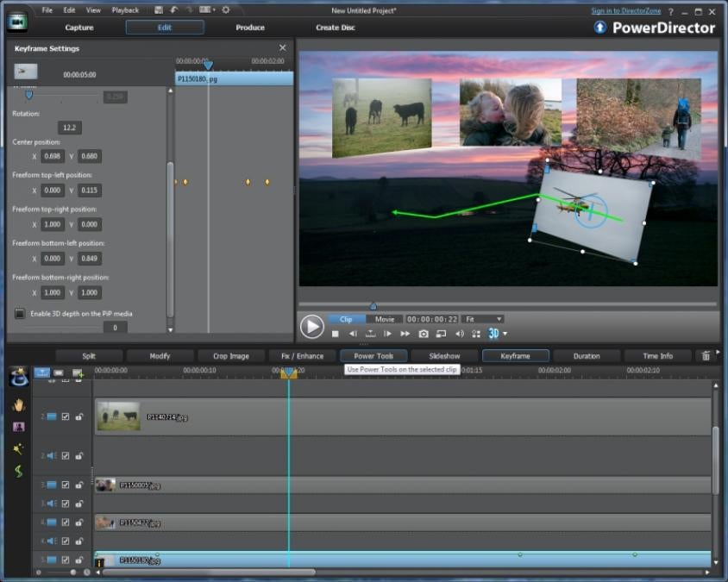Click the upload arrow icon beside PowerDirector
Viewport: 728px width, 582px height.
point(599,28)
